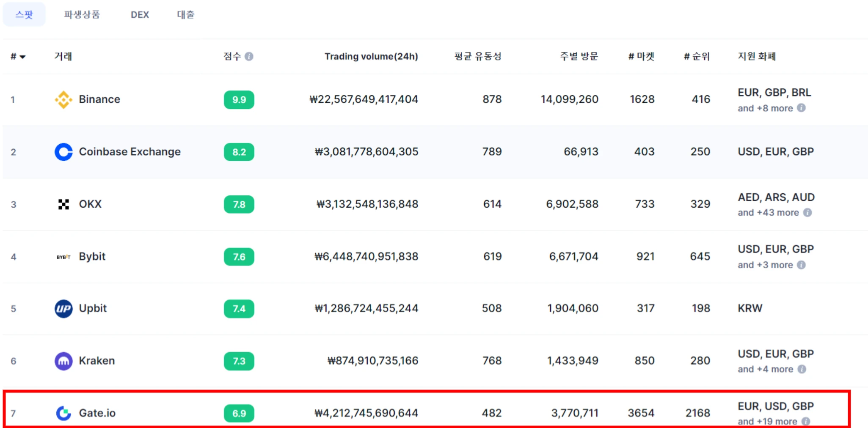This screenshot has height=428, width=868.
Task: Open the Upbit exchange link
Action: tap(93, 308)
